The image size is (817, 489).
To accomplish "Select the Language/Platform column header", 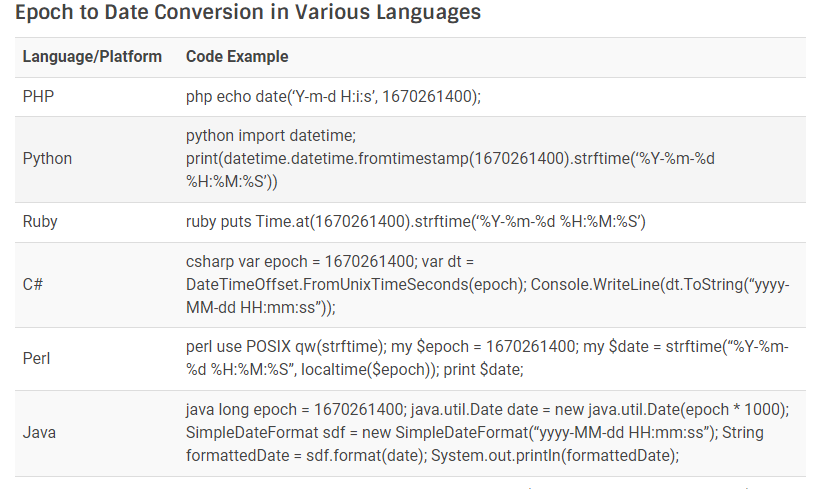I will click(x=92, y=56).
